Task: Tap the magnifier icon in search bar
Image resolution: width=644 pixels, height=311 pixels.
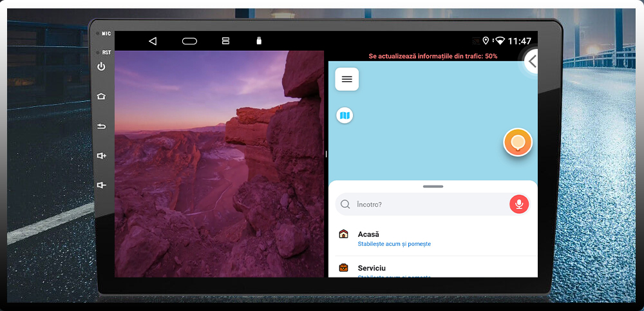Action: [x=345, y=204]
